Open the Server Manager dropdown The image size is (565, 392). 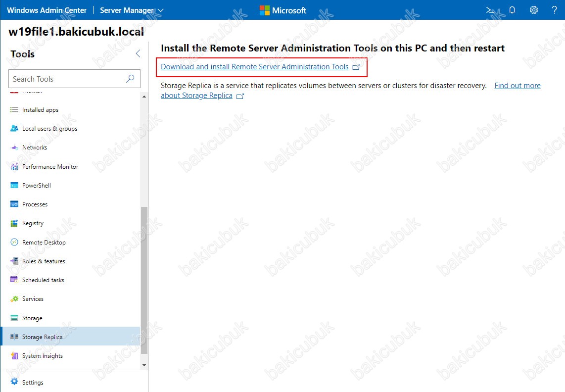[132, 10]
